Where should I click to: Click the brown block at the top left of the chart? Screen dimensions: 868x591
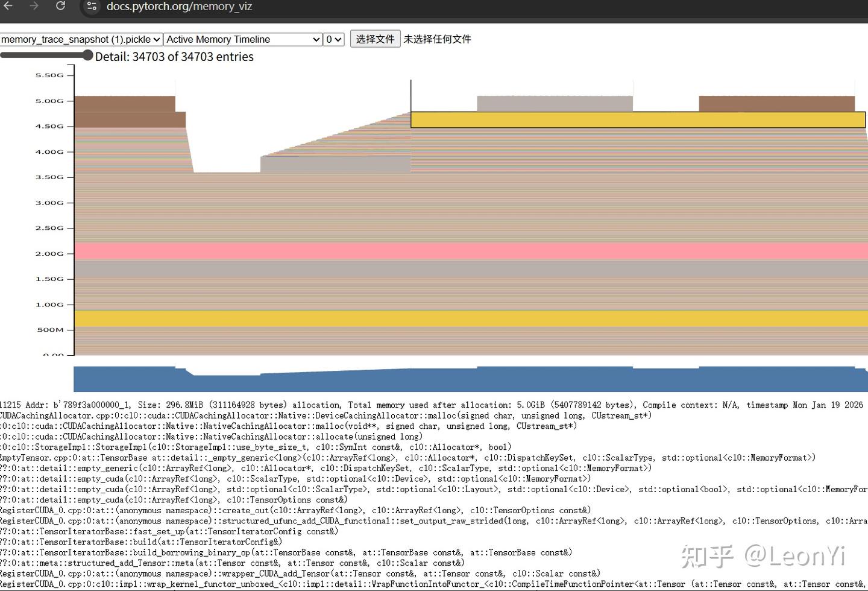pos(125,104)
